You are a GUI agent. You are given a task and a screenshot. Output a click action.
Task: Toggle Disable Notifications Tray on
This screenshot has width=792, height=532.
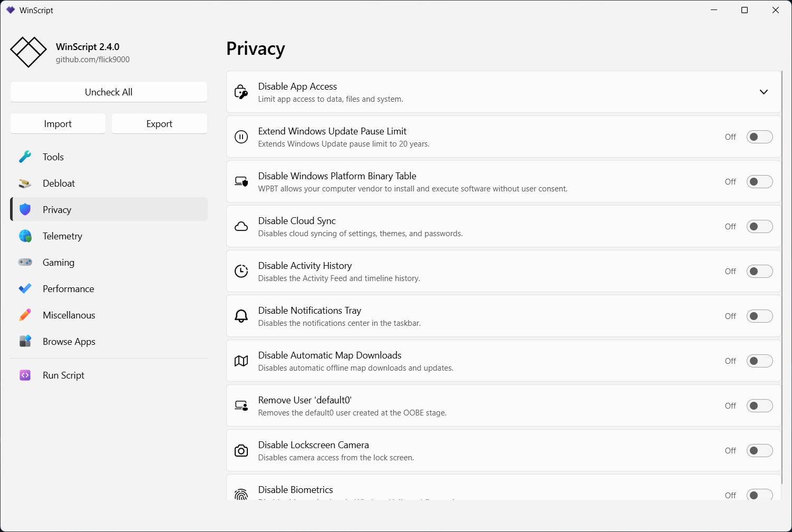759,316
